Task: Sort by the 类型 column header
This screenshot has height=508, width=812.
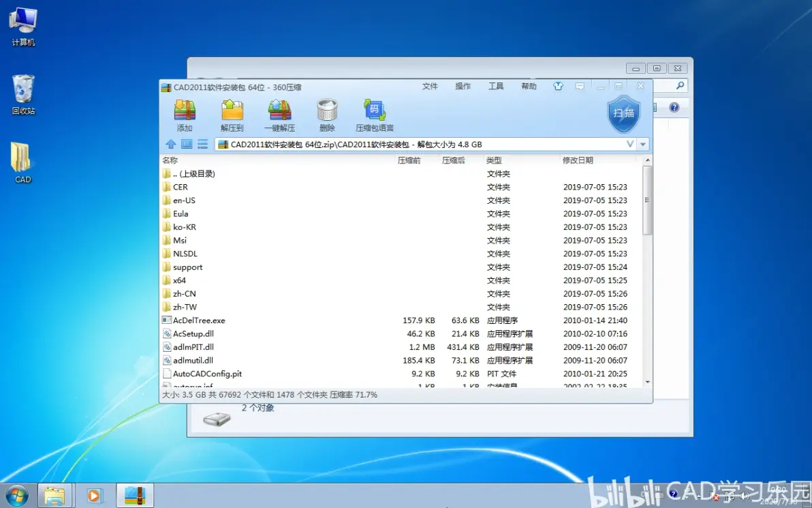Action: click(494, 160)
